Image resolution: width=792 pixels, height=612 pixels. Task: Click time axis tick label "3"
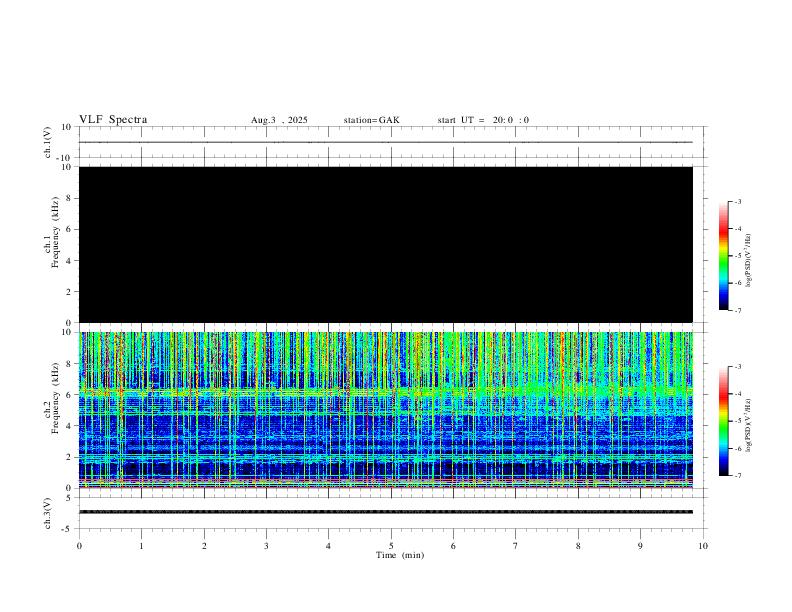[266, 546]
